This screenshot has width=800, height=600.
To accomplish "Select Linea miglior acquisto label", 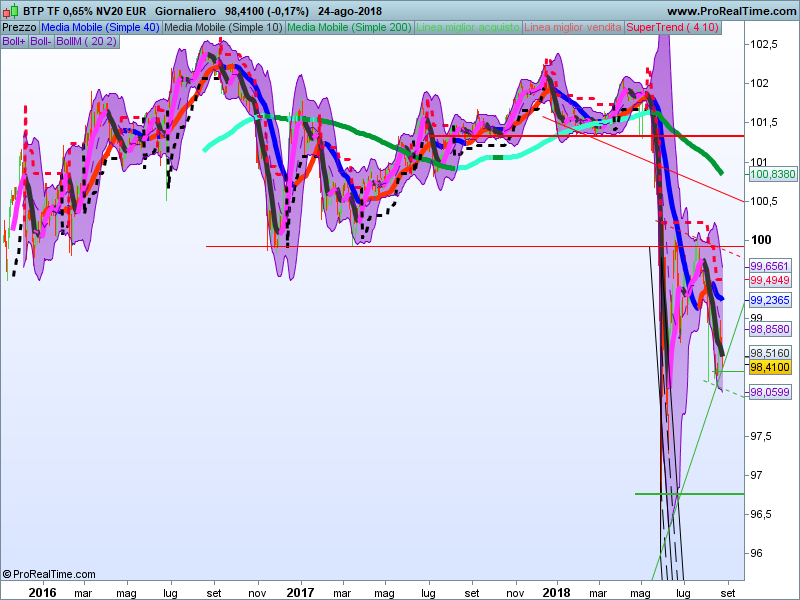I will click(468, 28).
